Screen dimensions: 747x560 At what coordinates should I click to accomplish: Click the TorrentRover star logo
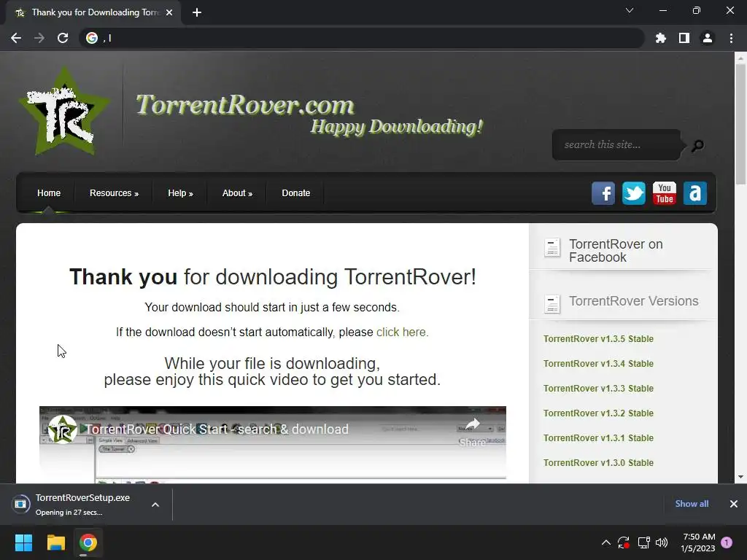tap(64, 112)
